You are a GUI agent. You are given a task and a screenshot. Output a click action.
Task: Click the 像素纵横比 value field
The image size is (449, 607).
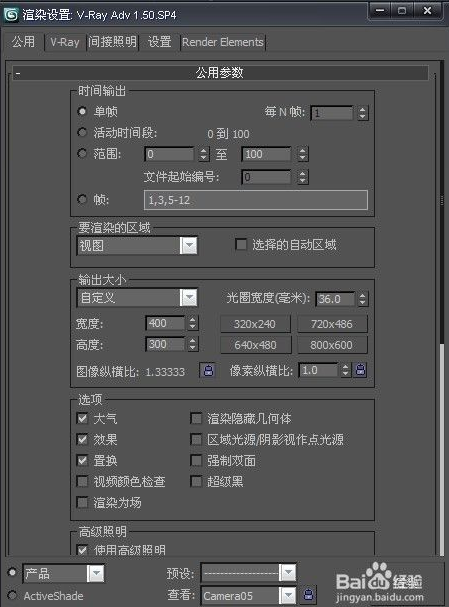(x=319, y=370)
